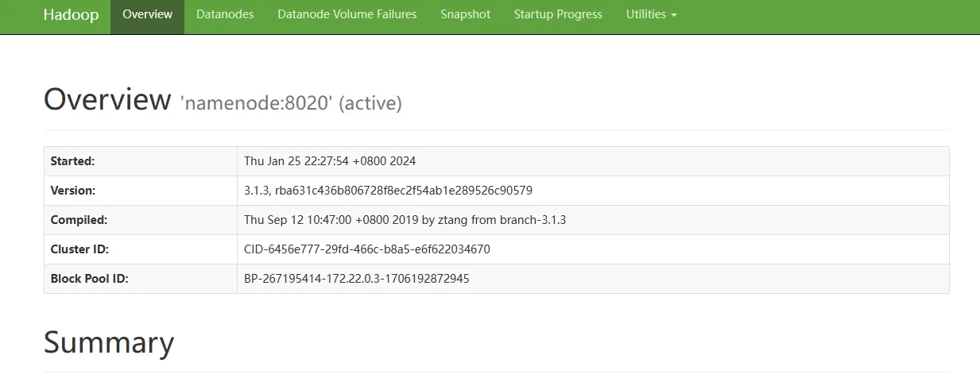Viewport: 980px width, 382px height.
Task: Click the 'namenode:8020' (active) subtitle
Action: [291, 102]
